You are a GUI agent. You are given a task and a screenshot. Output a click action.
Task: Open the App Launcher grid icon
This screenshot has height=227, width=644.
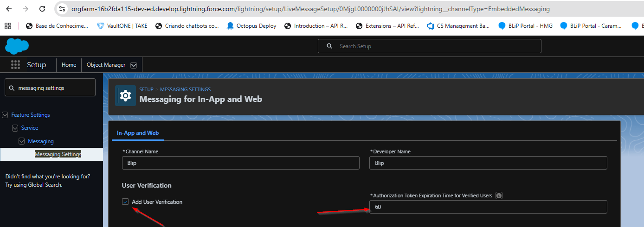(x=15, y=65)
